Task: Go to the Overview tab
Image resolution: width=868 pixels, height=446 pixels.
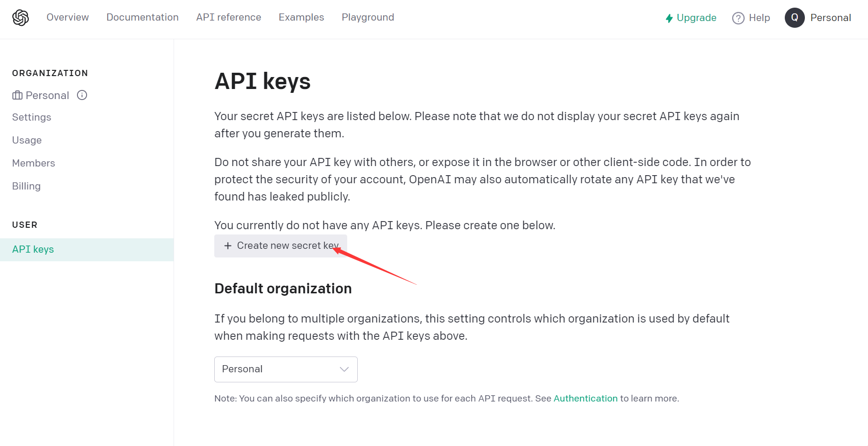Action: click(x=67, y=17)
